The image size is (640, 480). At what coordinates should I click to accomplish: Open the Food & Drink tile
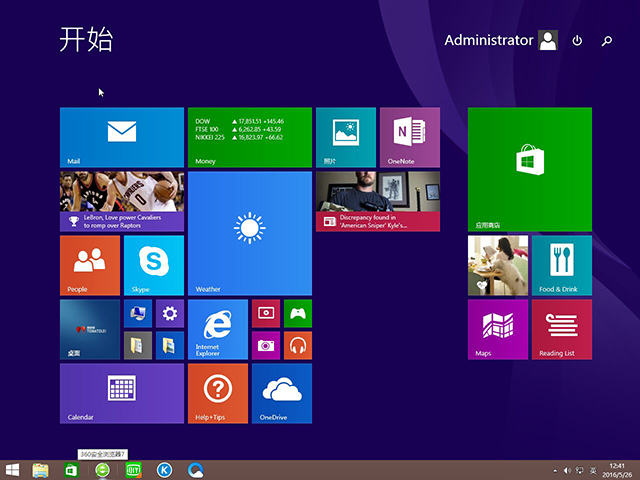[562, 265]
